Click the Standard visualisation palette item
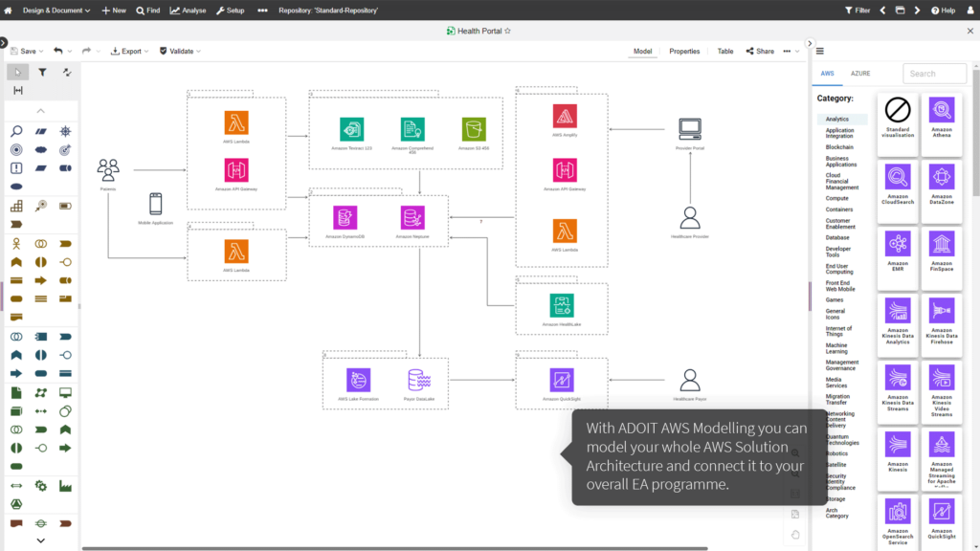This screenshot has height=551, width=980. point(897,120)
